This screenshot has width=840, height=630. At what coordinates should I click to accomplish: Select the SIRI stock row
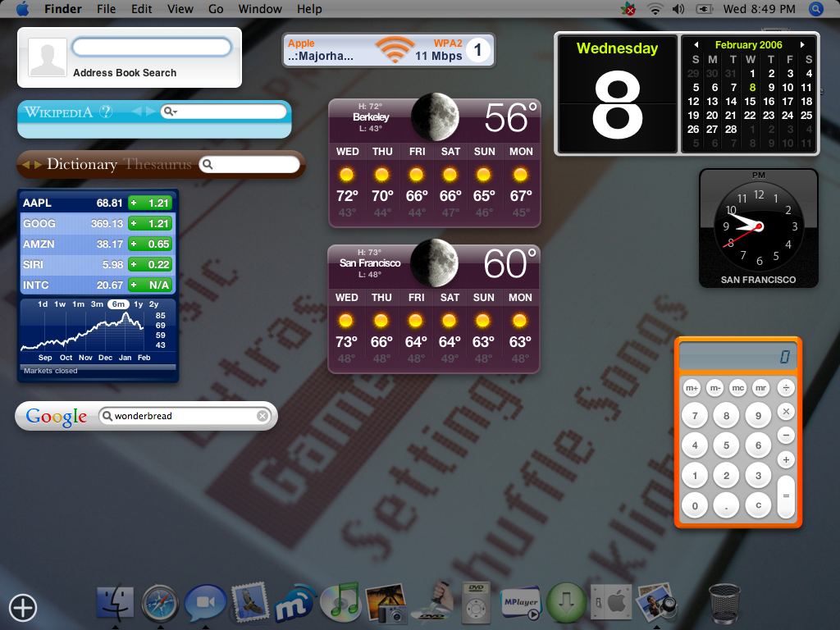pos(98,264)
